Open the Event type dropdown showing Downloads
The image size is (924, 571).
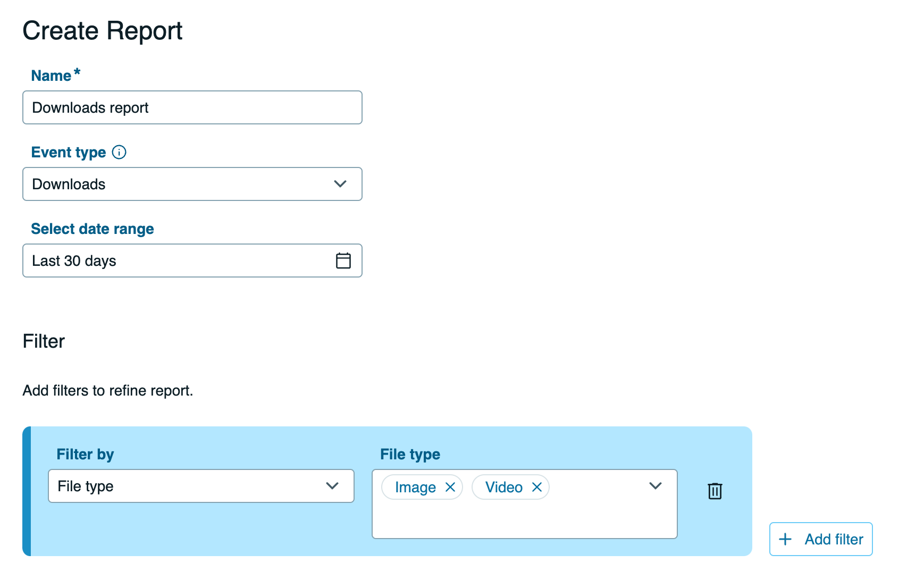[192, 184]
